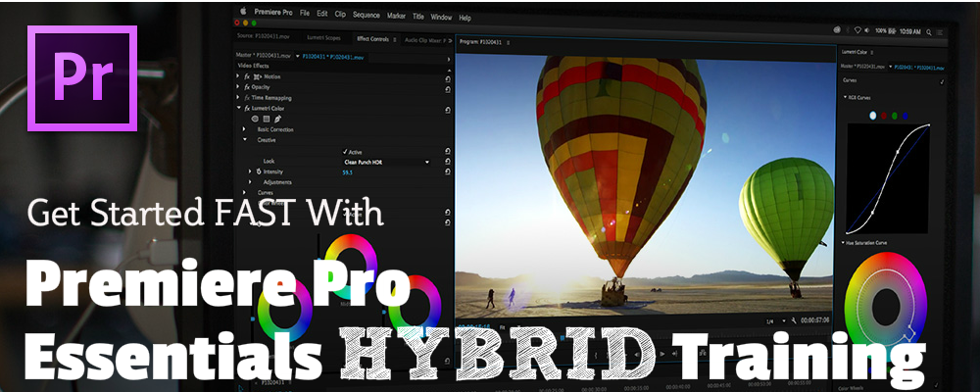
Task: Open the Look dropdown showing Clean Punch HDR
Action: [386, 162]
